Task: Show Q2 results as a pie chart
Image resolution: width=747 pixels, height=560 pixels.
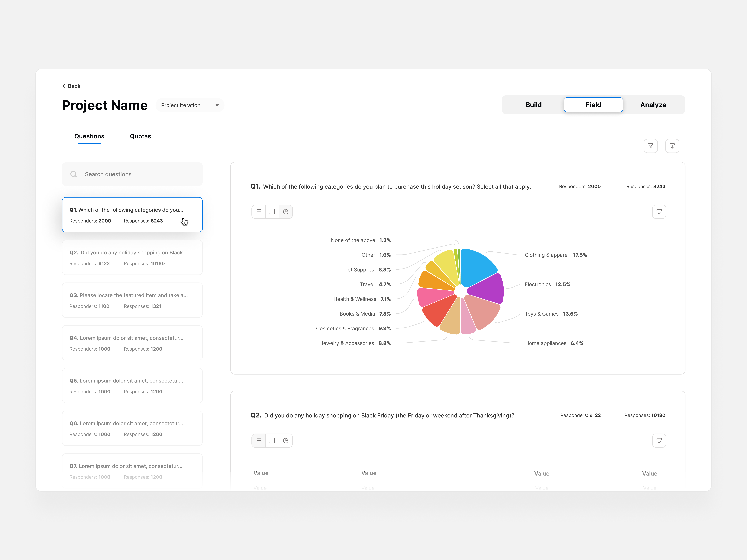Action: (286, 441)
